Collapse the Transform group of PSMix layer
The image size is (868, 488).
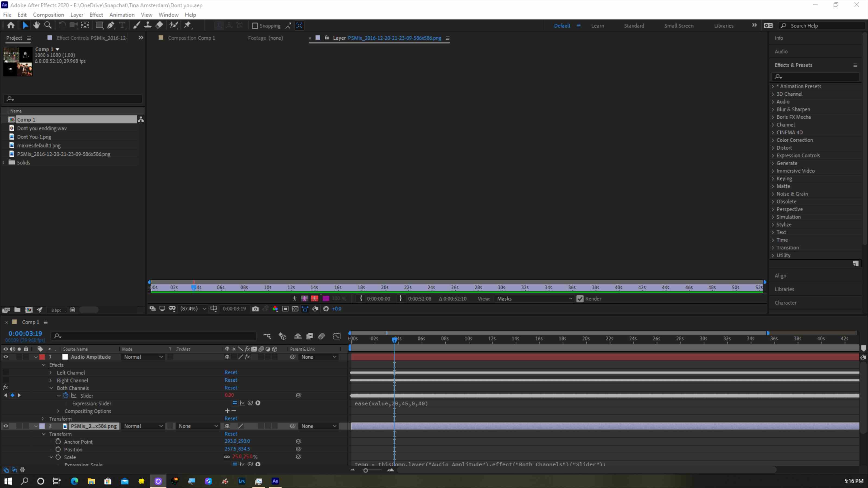[43, 434]
